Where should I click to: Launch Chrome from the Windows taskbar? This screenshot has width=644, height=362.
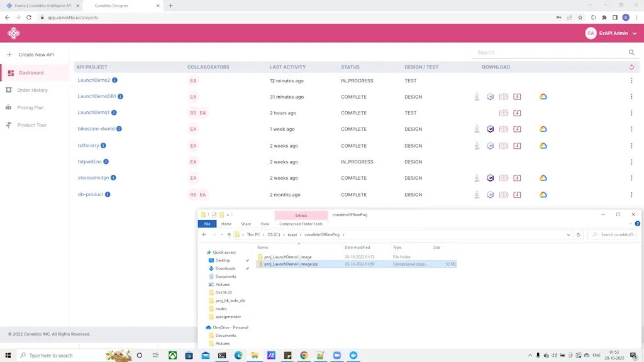304,355
